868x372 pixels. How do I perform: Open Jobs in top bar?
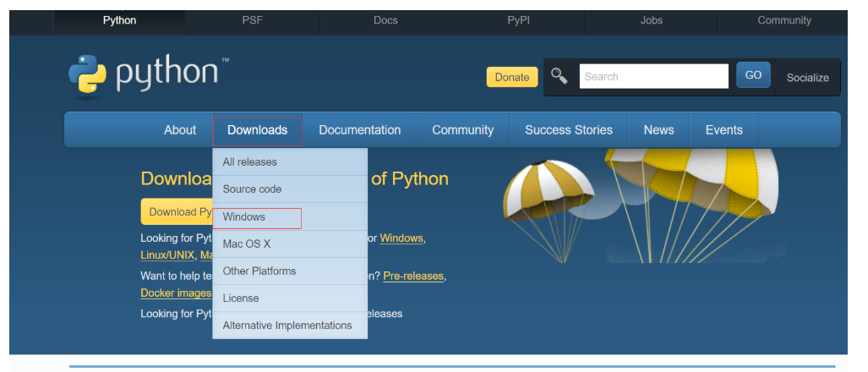click(652, 20)
